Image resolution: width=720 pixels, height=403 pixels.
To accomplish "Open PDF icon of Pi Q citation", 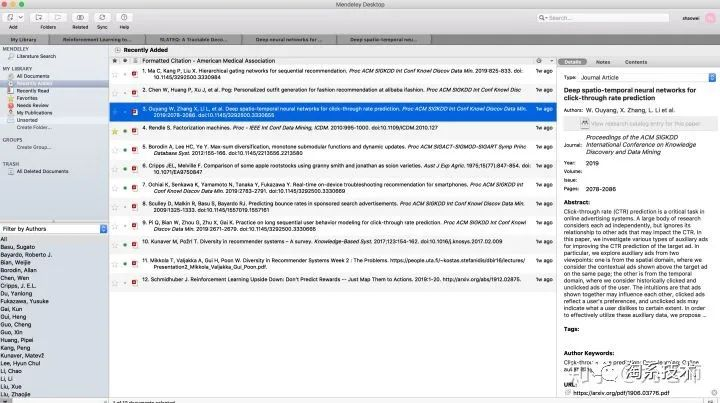I will (x=135, y=226).
